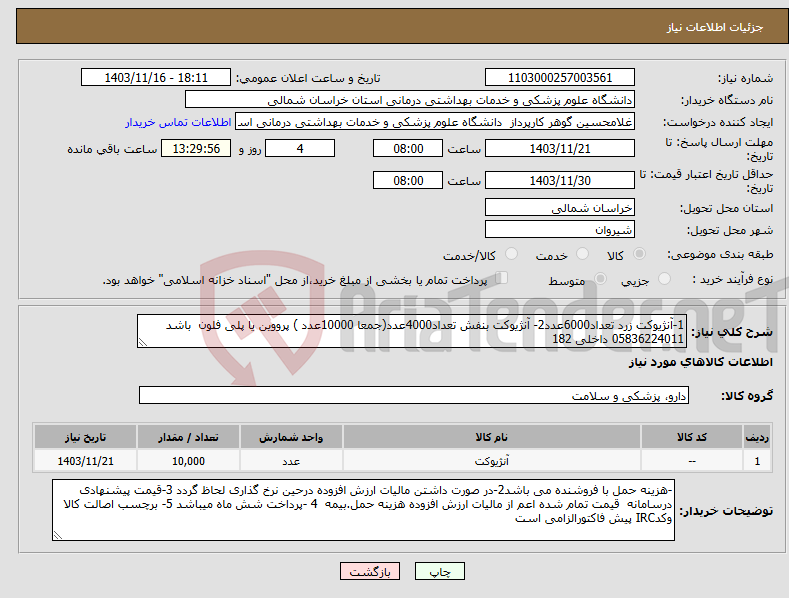
Task: Click the general need description text area
Action: tap(412, 331)
